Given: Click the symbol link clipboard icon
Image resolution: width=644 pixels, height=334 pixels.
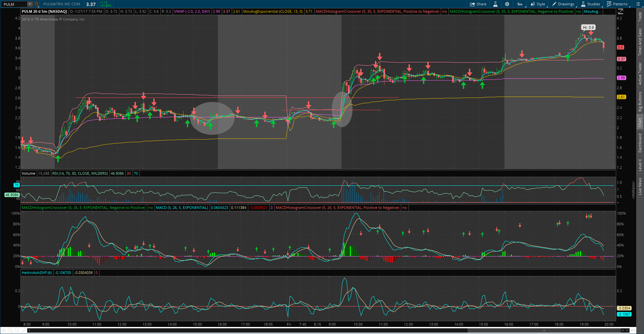Looking at the screenshot, I should pyautogui.click(x=37, y=4).
